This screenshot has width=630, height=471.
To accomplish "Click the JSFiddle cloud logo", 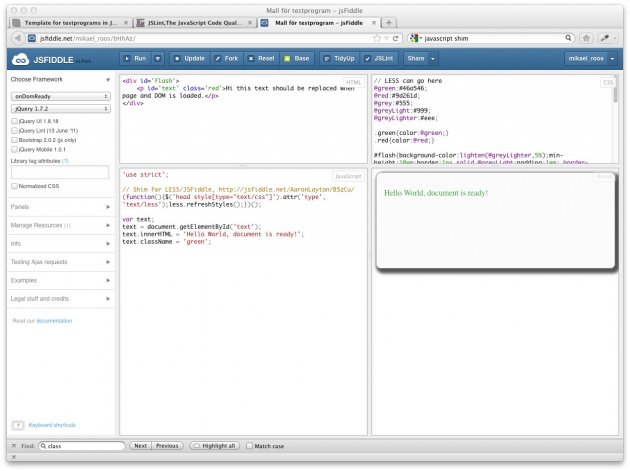I will click(x=20, y=59).
